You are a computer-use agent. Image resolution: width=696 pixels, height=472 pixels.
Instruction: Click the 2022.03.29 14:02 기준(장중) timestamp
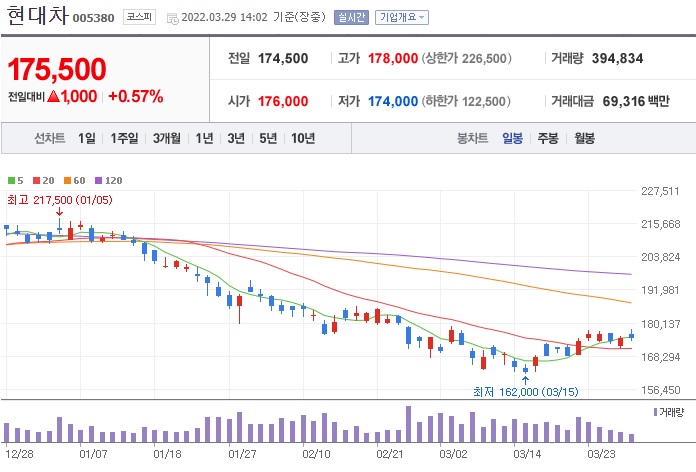(x=253, y=17)
